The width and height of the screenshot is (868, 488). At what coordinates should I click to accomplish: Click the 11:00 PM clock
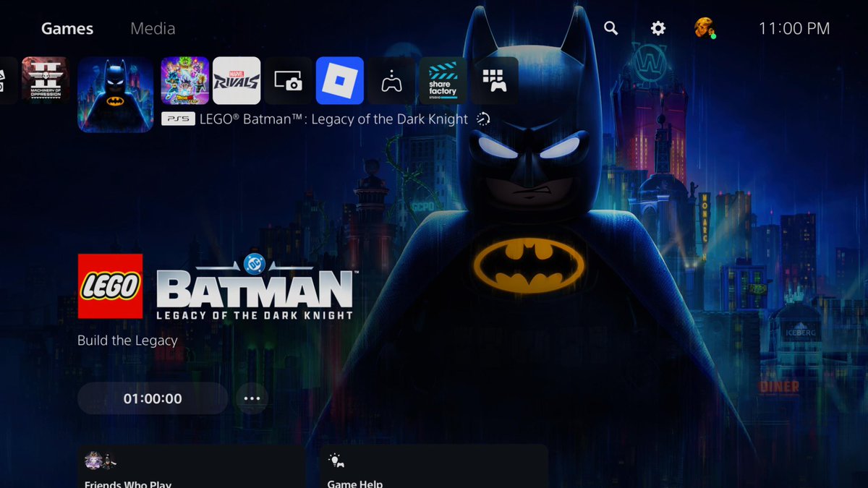pyautogui.click(x=794, y=29)
